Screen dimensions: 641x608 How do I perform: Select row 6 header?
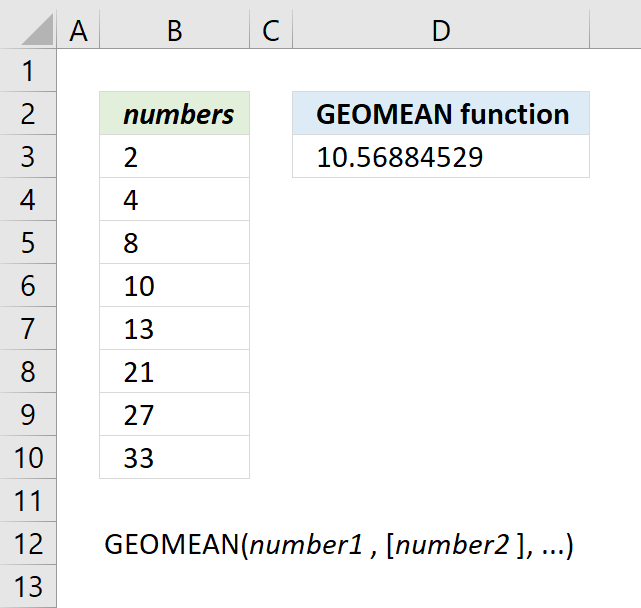coord(28,285)
